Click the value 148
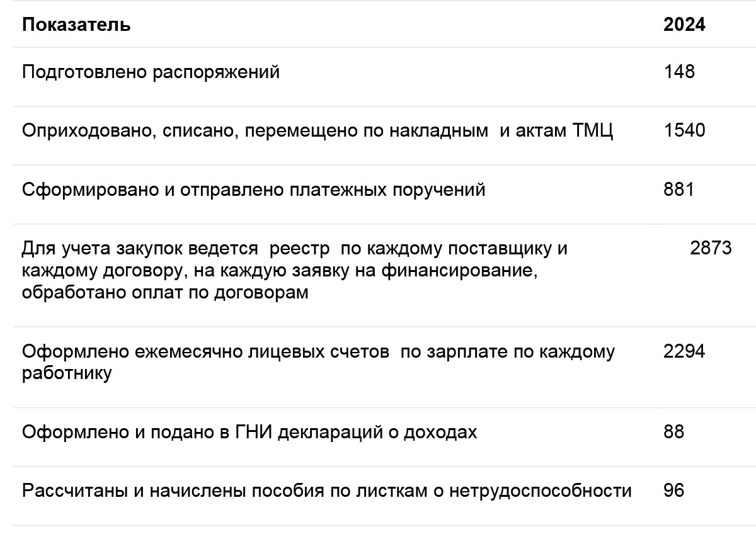 click(679, 72)
